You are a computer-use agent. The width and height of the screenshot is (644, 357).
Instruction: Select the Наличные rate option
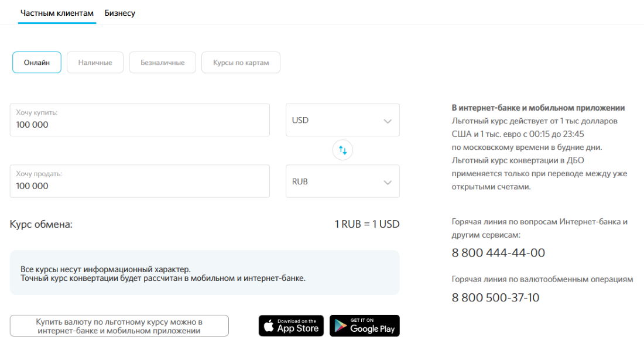(x=95, y=63)
